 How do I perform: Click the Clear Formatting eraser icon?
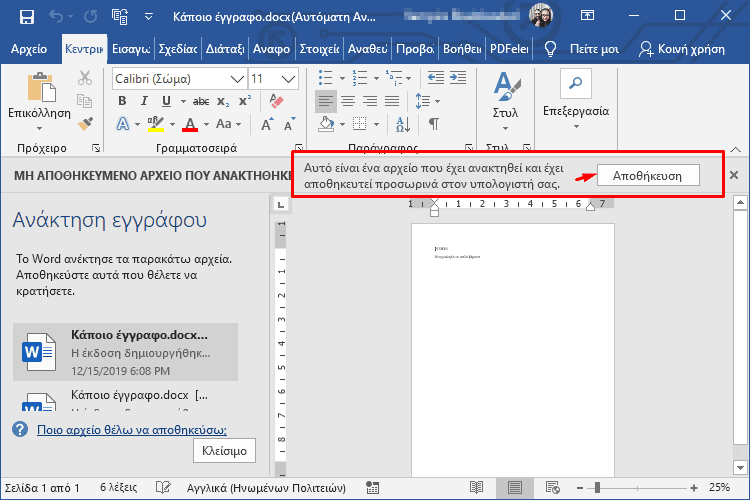pyautogui.click(x=276, y=101)
